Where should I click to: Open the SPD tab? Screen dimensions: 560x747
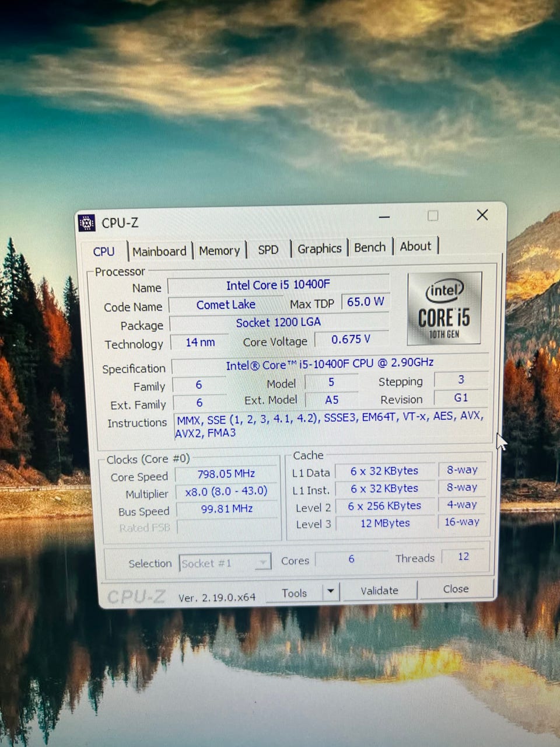point(268,250)
